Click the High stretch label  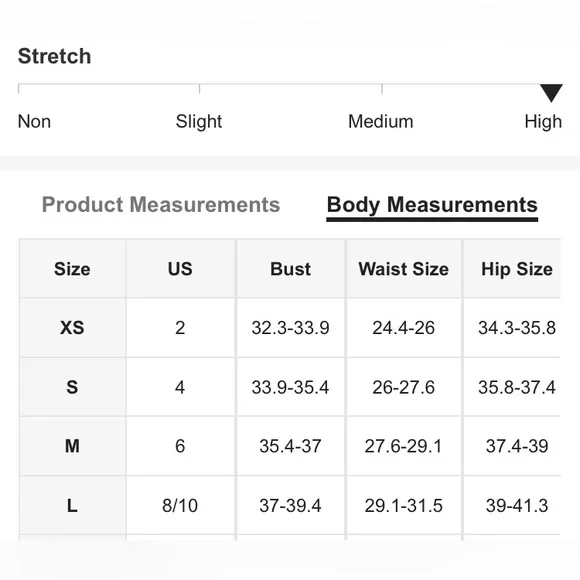(x=543, y=122)
